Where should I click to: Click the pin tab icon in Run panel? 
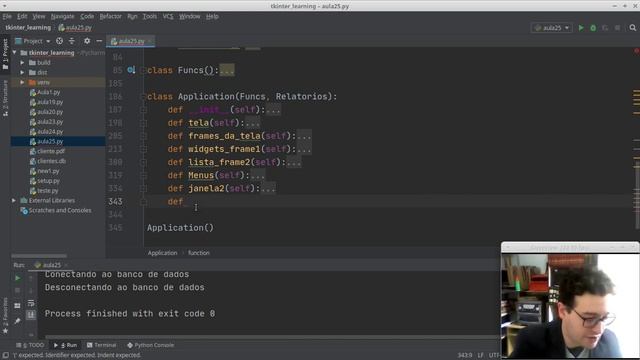coord(17,321)
